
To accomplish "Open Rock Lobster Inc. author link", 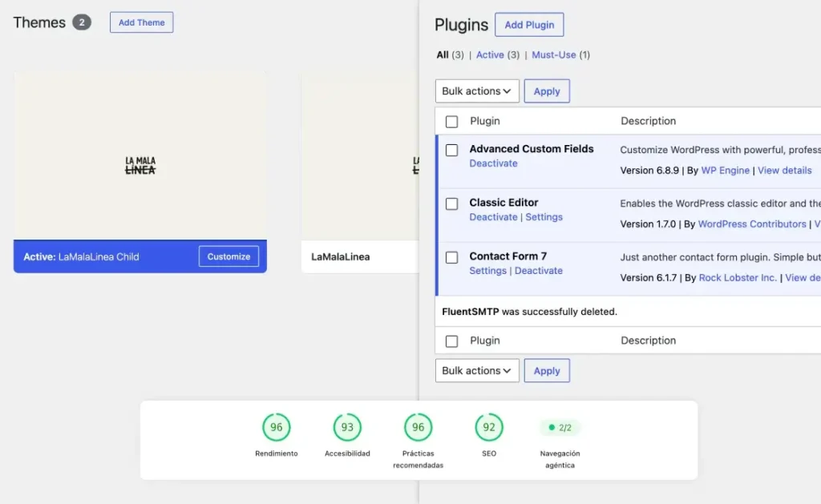I will [x=738, y=278].
